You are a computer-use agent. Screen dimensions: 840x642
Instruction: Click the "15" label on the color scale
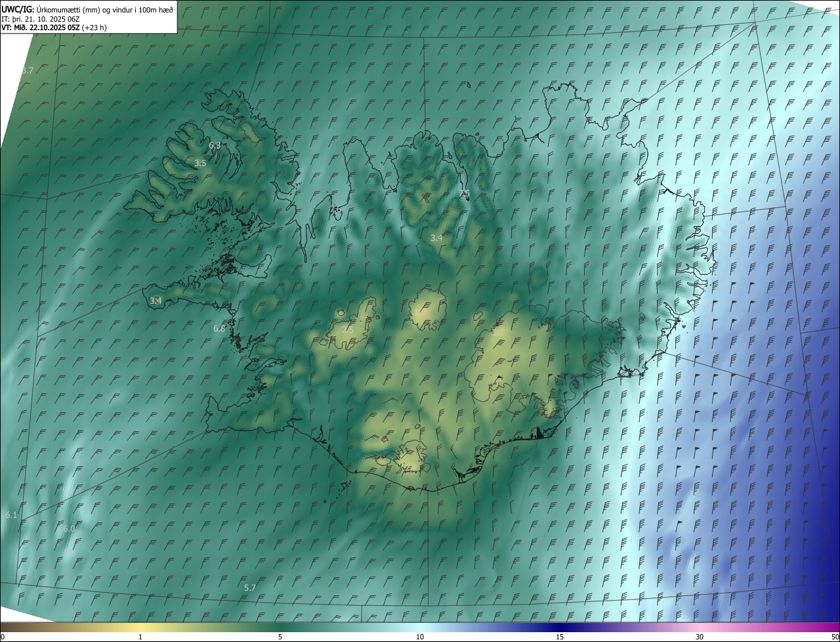560,637
